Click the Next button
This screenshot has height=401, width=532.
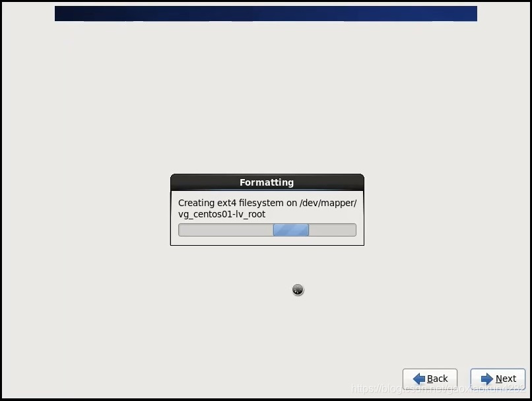point(498,379)
